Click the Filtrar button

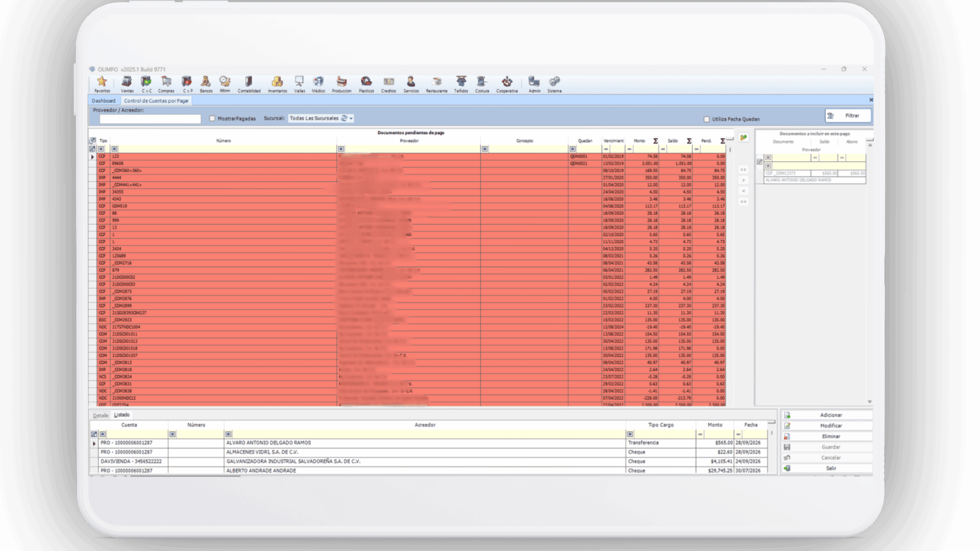[848, 116]
